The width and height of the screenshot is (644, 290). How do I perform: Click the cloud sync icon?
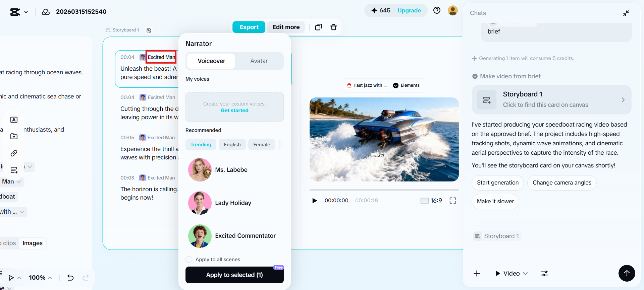coord(46,12)
